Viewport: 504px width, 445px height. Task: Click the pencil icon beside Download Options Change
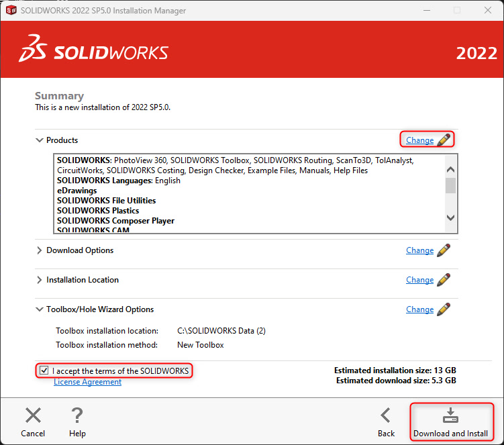click(x=444, y=250)
